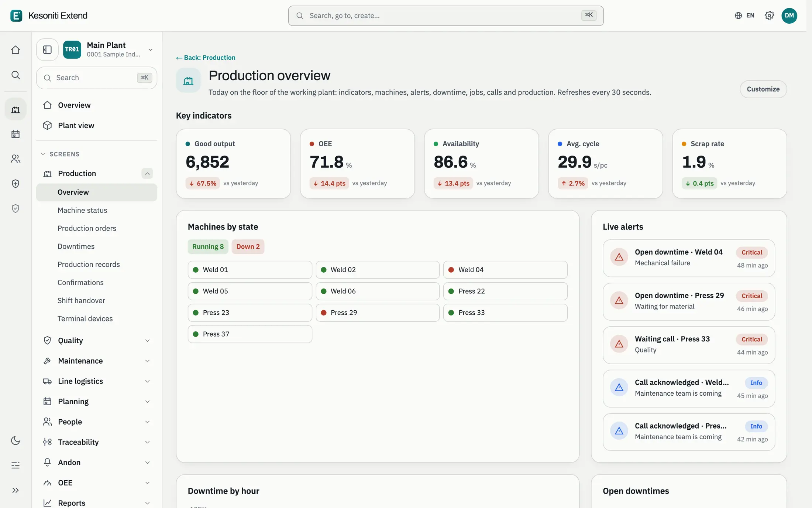The width and height of the screenshot is (812, 508).
Task: Collapse the Production section chevron
Action: point(147,173)
